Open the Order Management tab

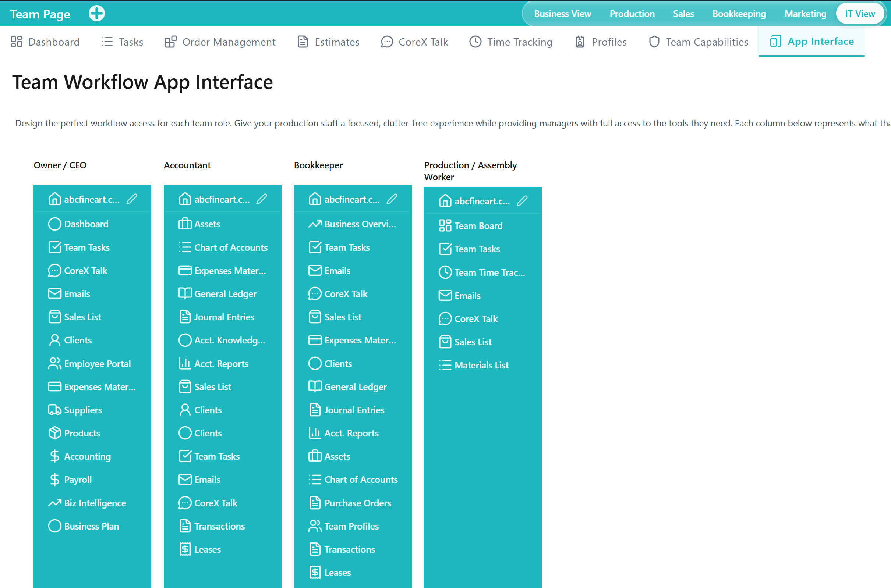click(220, 42)
